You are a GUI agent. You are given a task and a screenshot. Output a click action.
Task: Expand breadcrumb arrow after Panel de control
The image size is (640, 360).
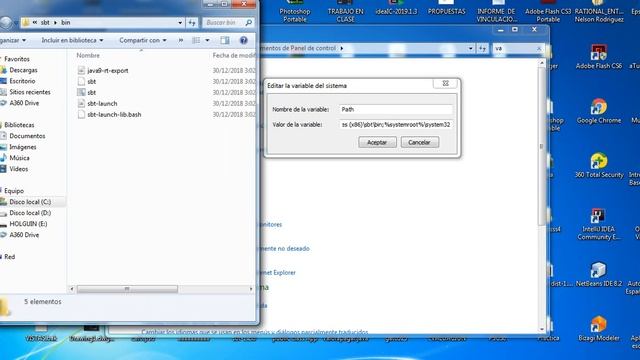[x=342, y=48]
